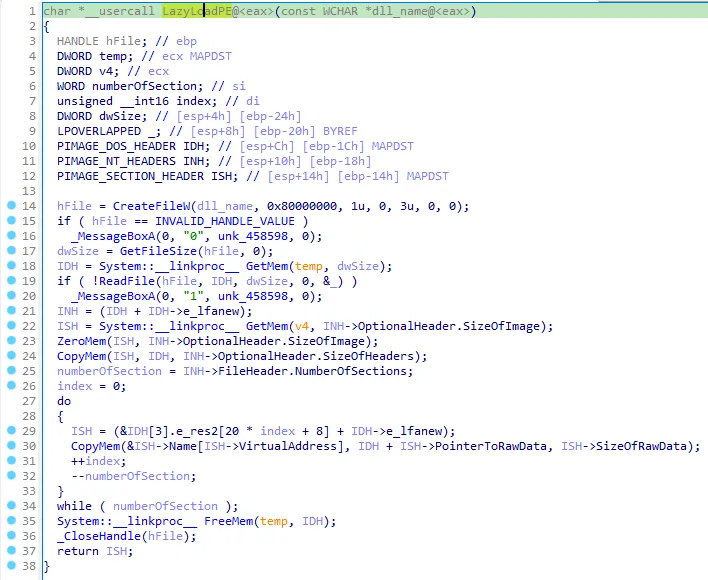Click SizeOfImage in the GetMem call
Image resolution: width=708 pixels, height=580 pixels.
pyautogui.click(x=501, y=326)
